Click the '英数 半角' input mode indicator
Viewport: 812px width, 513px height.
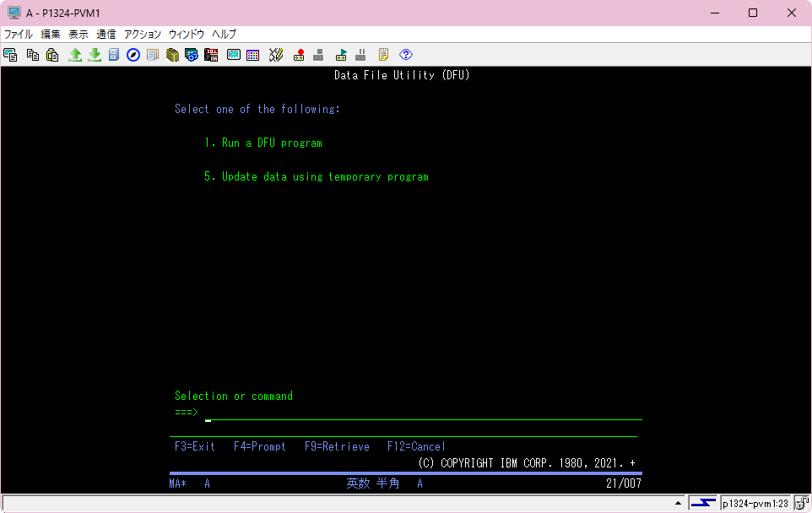(x=373, y=483)
